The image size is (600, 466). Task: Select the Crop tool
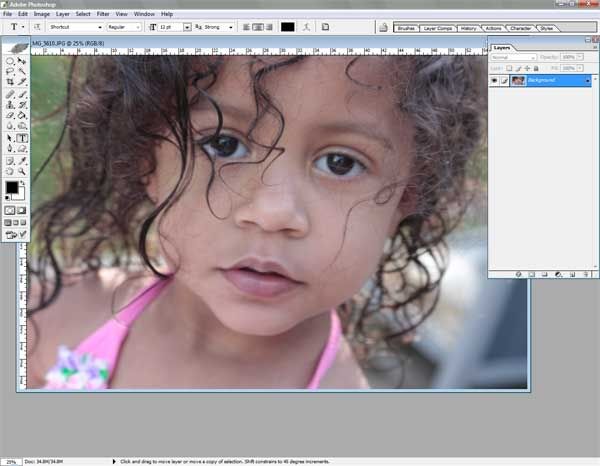10,82
